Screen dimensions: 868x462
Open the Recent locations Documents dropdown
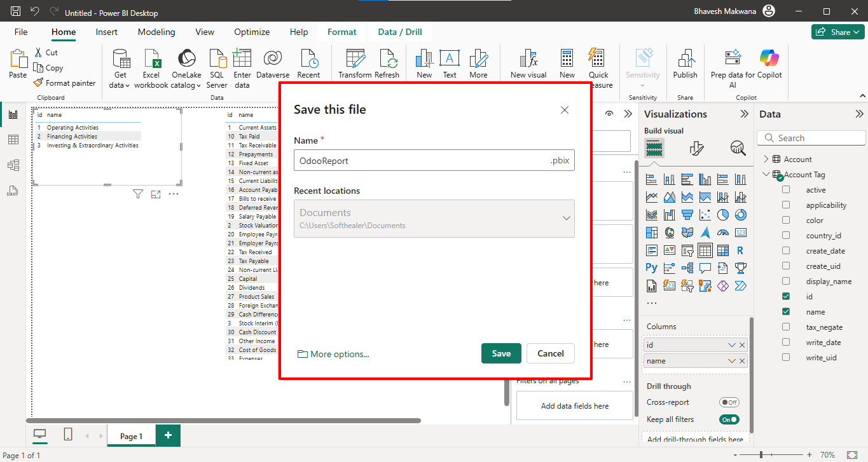coord(434,219)
